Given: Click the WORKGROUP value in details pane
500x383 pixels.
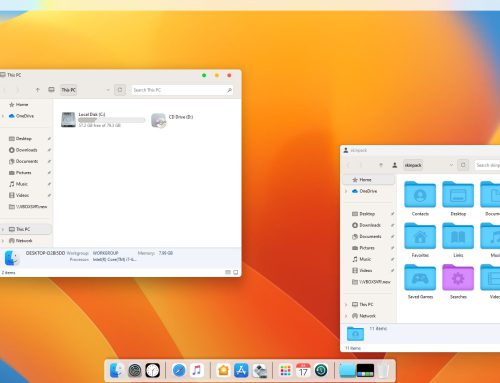Looking at the screenshot, I should point(105,253).
